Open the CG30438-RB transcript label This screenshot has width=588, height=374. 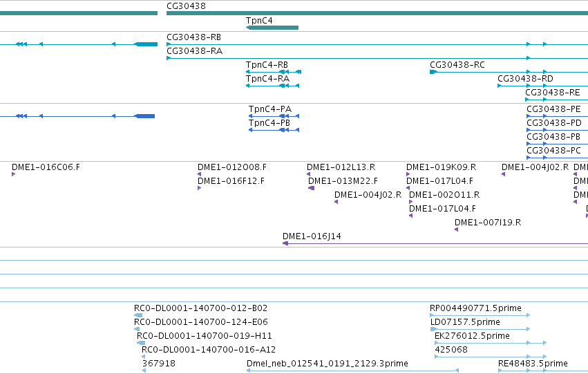[x=193, y=37]
